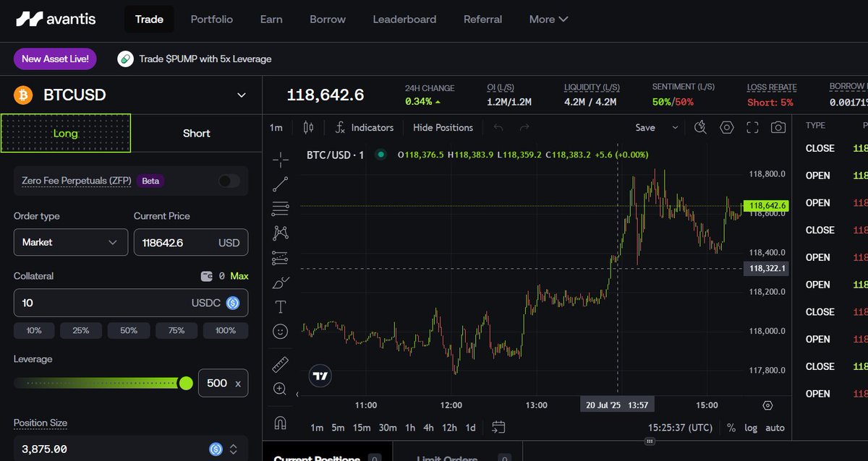This screenshot has width=868, height=461.
Task: Click the Leverage 500 input box
Action: click(x=223, y=383)
